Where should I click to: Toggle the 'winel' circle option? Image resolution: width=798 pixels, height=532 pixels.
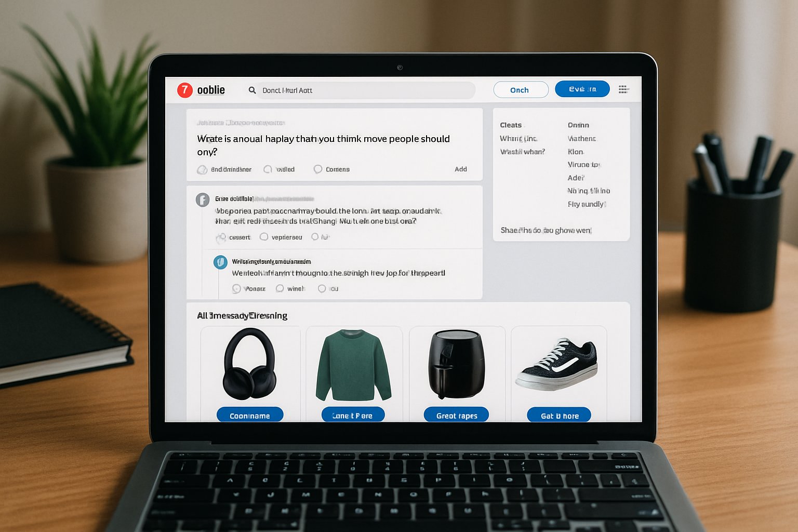point(280,288)
